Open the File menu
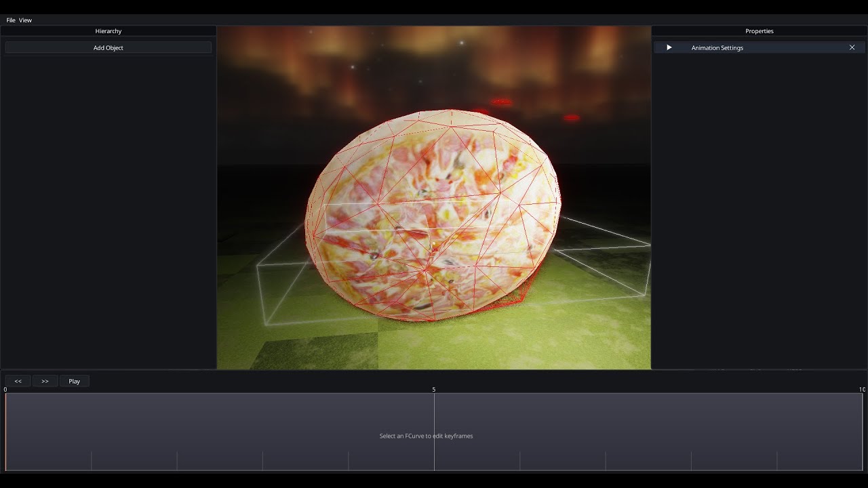Image resolution: width=868 pixels, height=488 pixels. [11, 20]
